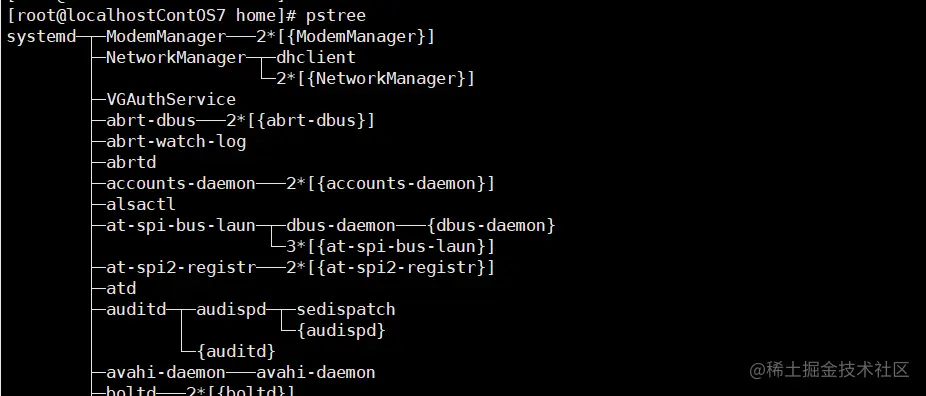Select the sedispatch process
This screenshot has width=926, height=396.
click(346, 310)
